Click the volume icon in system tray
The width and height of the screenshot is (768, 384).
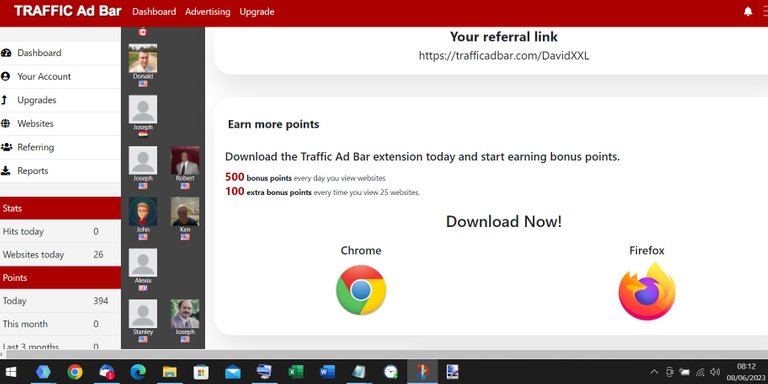[x=715, y=372]
